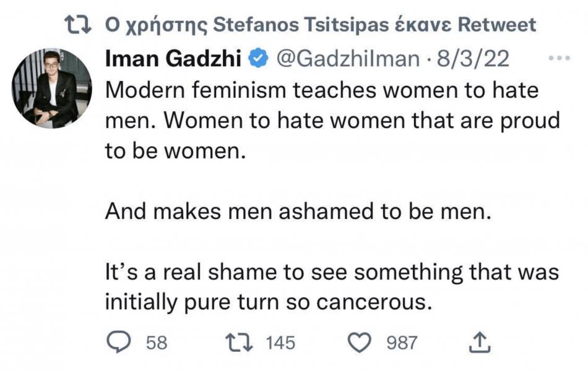The image size is (588, 371).
Task: Click the retweet icon beside the Stefanos Tsitsipas notice
Action: 78,25
